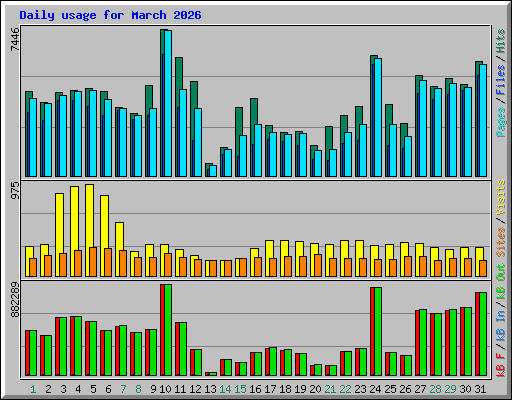Click the day 24 green kB bar

[x=378, y=332]
